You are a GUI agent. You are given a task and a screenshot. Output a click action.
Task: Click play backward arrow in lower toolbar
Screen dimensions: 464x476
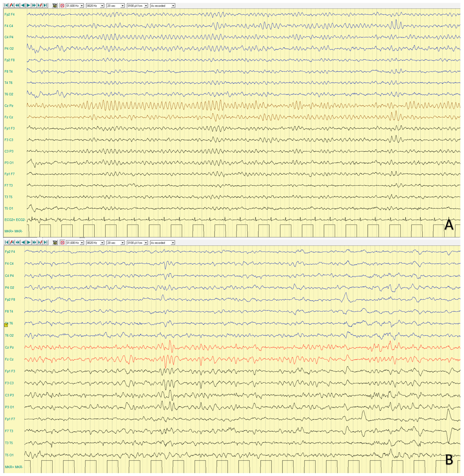coord(23,242)
